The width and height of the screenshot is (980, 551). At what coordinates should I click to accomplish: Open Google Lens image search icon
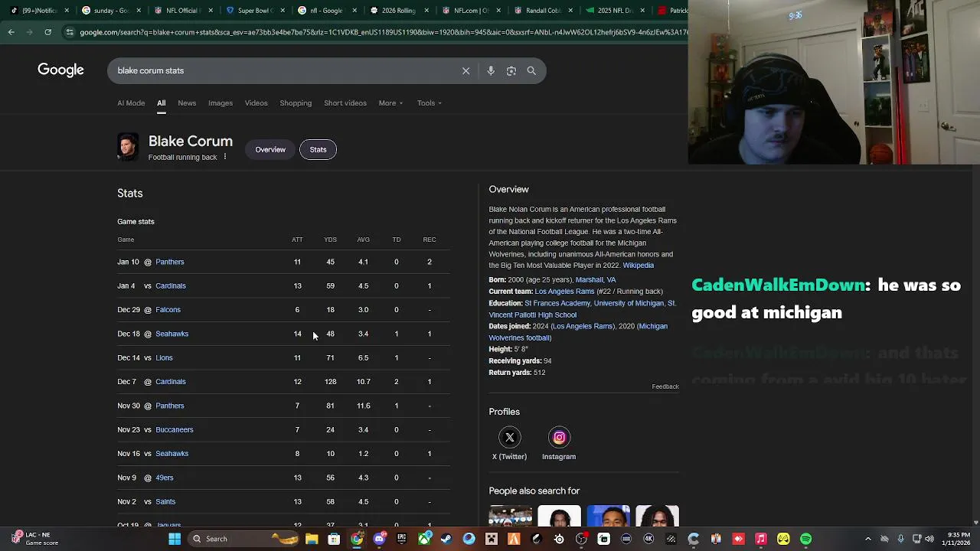[511, 70]
